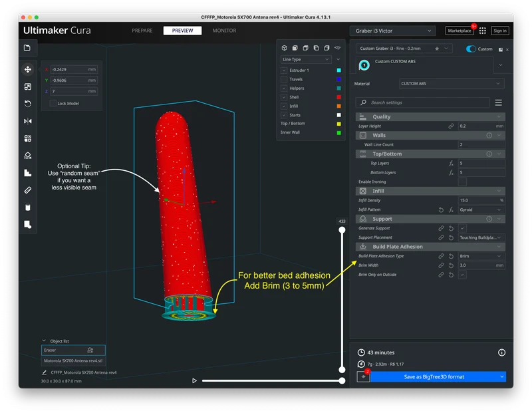Switch to front view cube icon
This screenshot has width=532, height=413.
click(295, 48)
